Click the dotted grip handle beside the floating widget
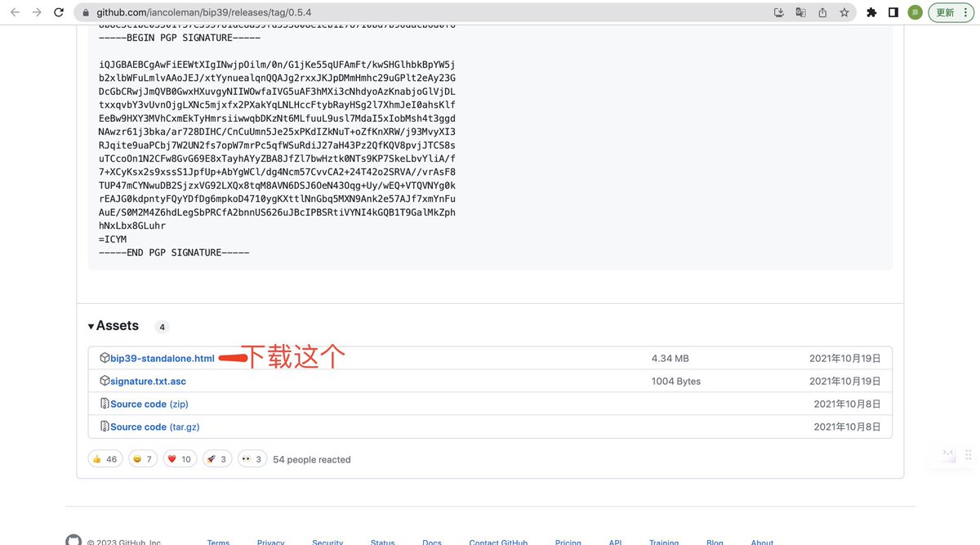The width and height of the screenshot is (980, 545). pos(969,453)
